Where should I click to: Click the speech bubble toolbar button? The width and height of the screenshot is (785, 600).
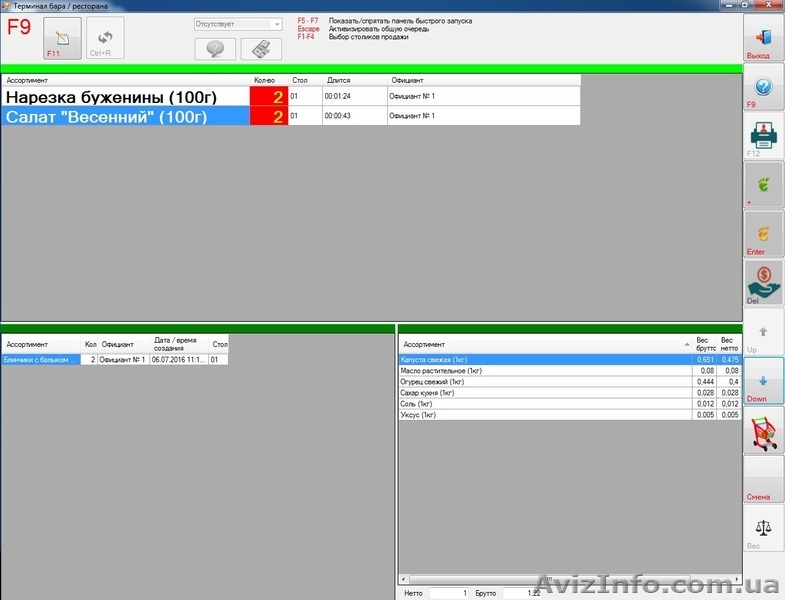[x=215, y=48]
